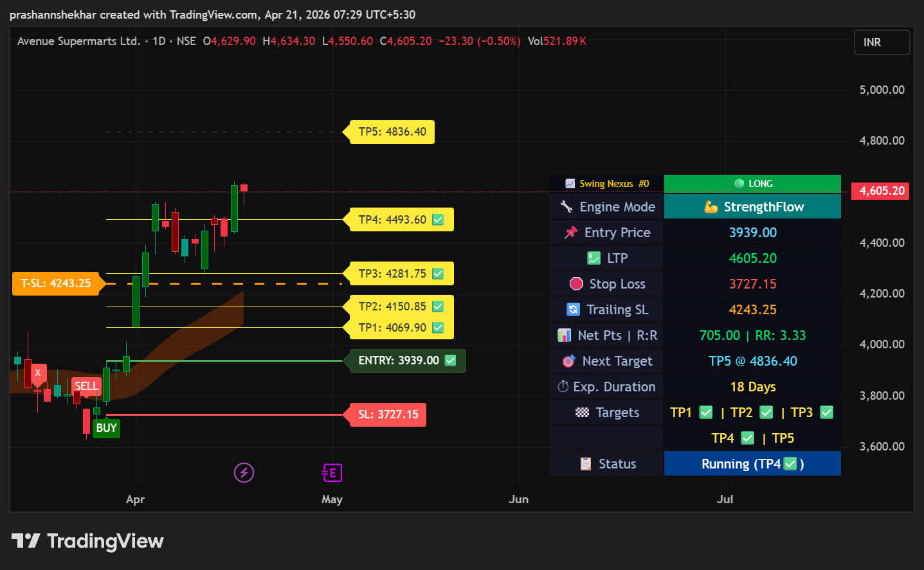Click the Running (TP4) status cell

pyautogui.click(x=752, y=464)
